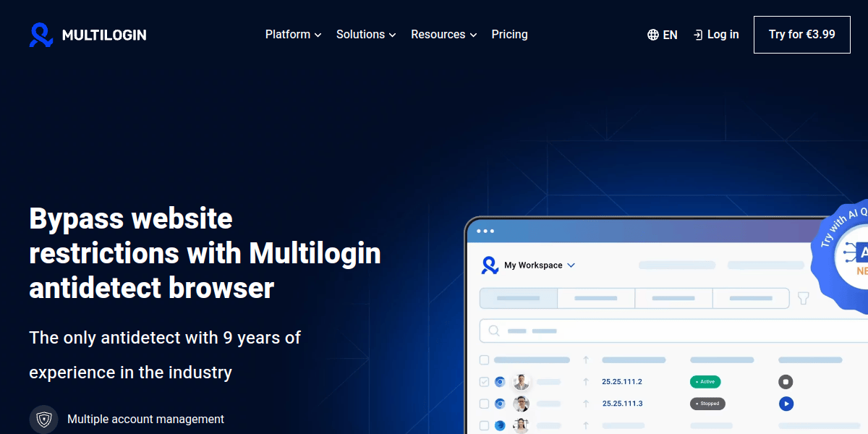The width and height of the screenshot is (868, 434).
Task: Go to the Pricing page
Action: (509, 35)
